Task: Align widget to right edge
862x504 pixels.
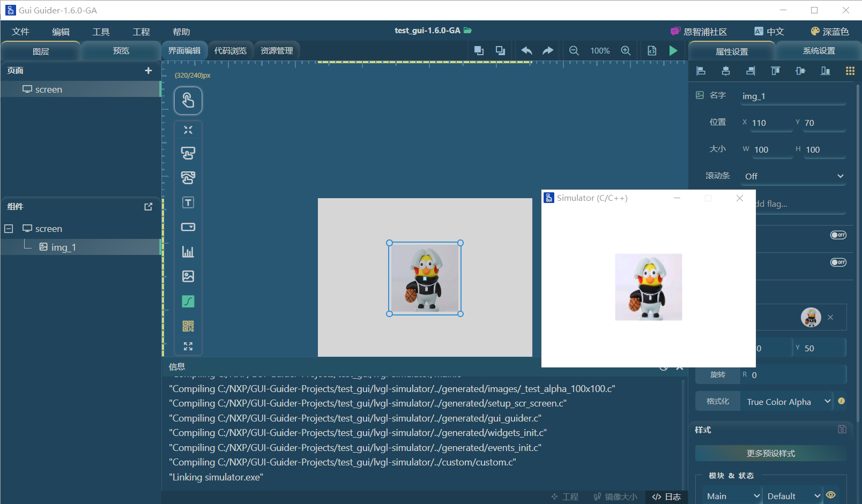Action: (750, 71)
